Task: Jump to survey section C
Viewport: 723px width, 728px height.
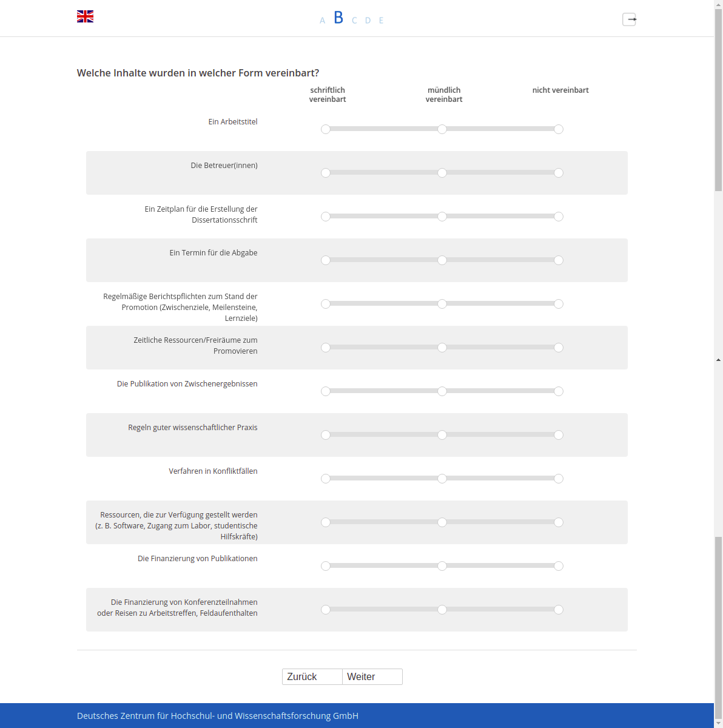Action: click(354, 21)
